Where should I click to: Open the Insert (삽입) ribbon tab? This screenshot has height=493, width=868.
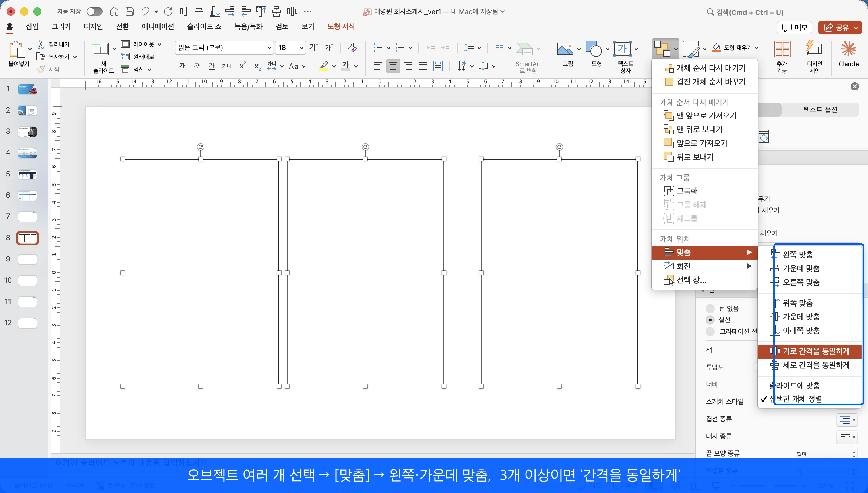pyautogui.click(x=32, y=26)
